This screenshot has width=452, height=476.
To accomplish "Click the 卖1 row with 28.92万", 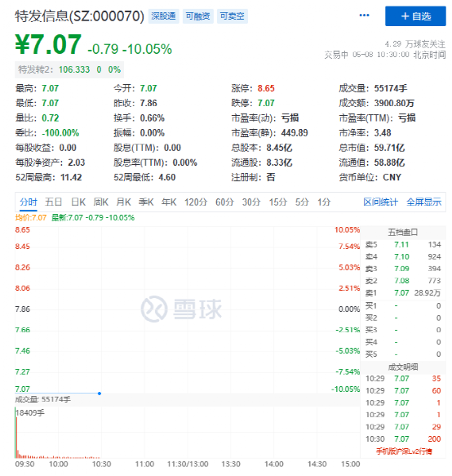I will 403,293.
